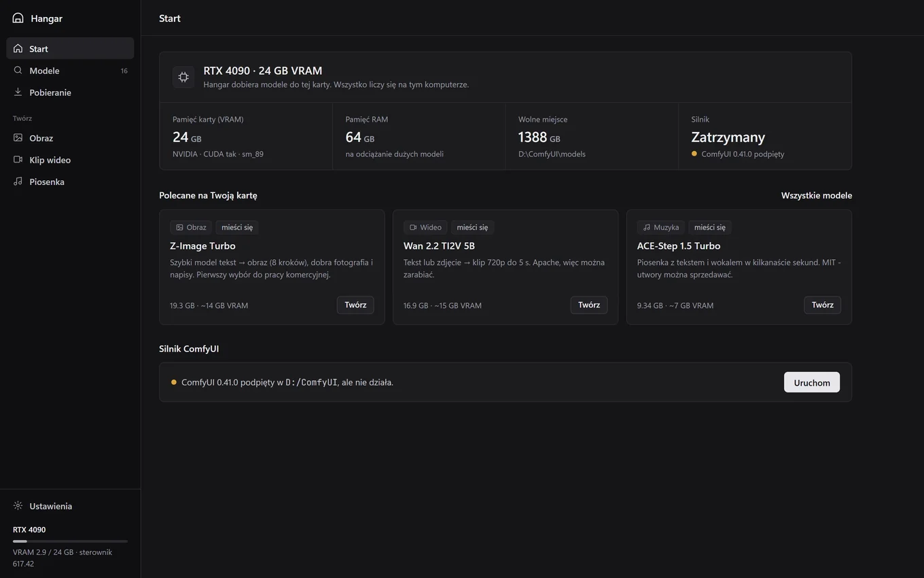Click the image icon in the Obraz tag
The width and height of the screenshot is (924, 578).
(x=179, y=228)
